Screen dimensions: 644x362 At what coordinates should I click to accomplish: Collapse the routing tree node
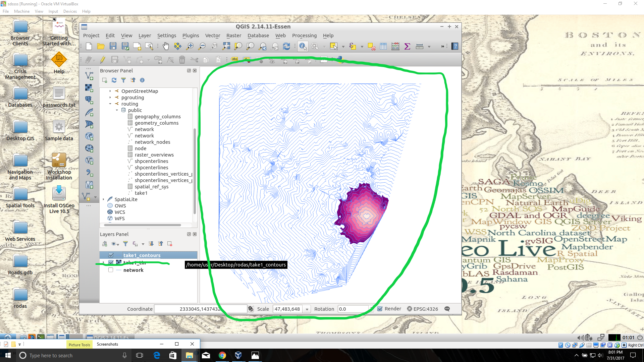tap(110, 104)
